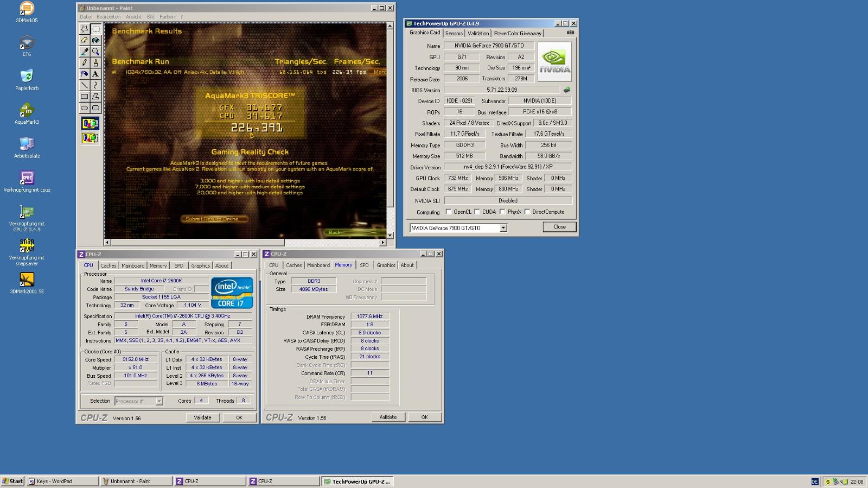Viewport: 868px width, 488px height.
Task: Pick the Polygon shape tool
Action: point(95,97)
